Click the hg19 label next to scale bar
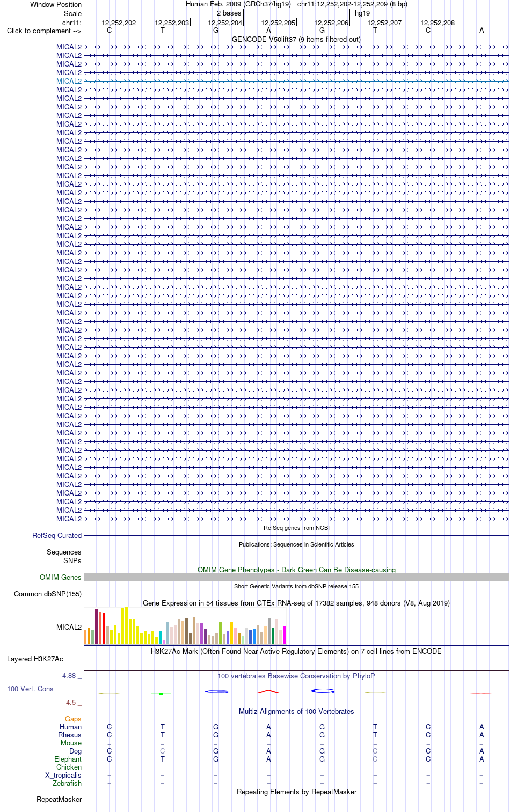Viewport: 510px width, 812px height. (x=362, y=13)
